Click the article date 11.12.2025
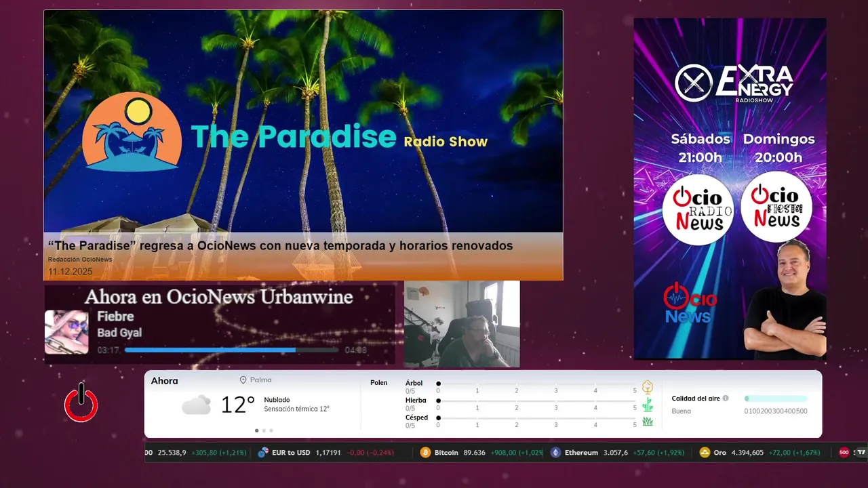The width and height of the screenshot is (868, 488). point(70,272)
